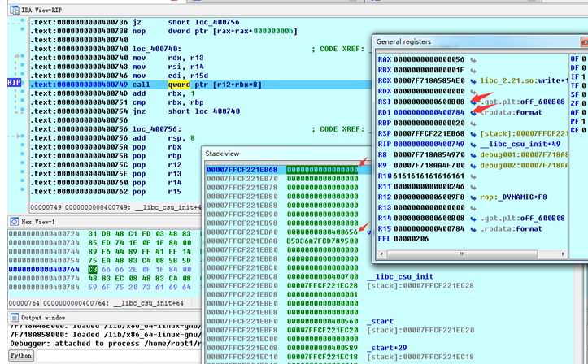This screenshot has height=364, width=588.
Task: Click the _start+29 label in Stack view
Action: pyautogui.click(x=386, y=348)
